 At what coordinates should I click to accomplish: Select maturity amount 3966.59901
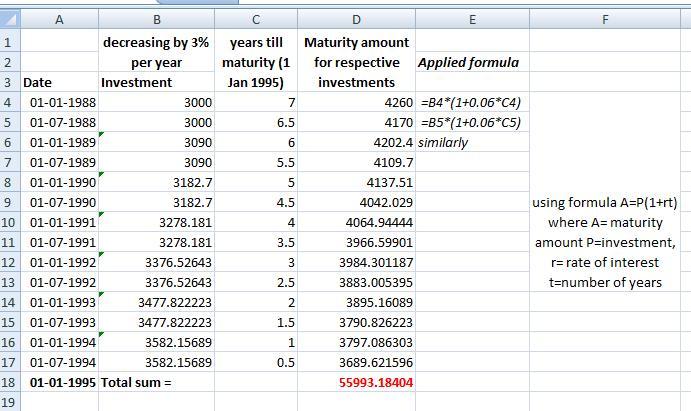pos(357,242)
